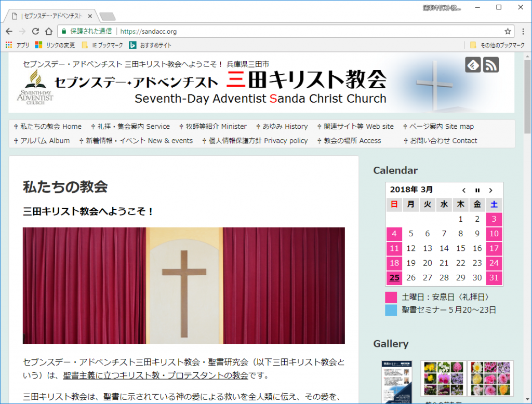Open the 個人情報保護方針 Privacy policy menu item
Viewport: 532px width, 404px height.
(255, 141)
